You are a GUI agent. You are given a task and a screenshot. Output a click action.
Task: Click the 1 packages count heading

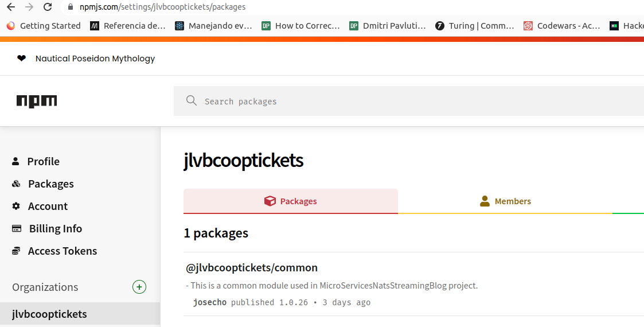[x=216, y=233]
